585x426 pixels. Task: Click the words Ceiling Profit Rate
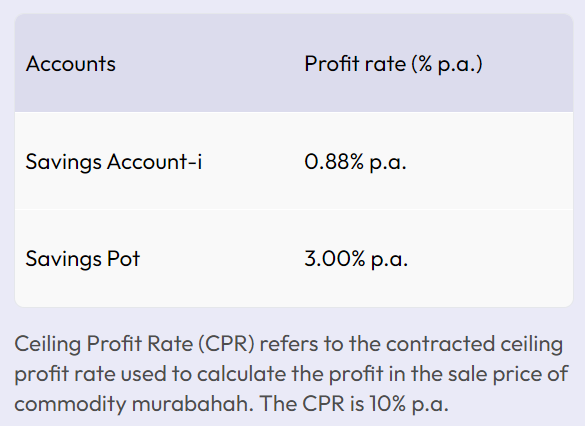click(103, 344)
